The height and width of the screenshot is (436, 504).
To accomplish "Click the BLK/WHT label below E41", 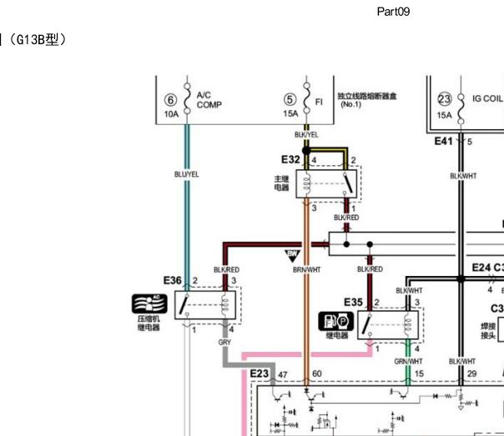I will [463, 176].
